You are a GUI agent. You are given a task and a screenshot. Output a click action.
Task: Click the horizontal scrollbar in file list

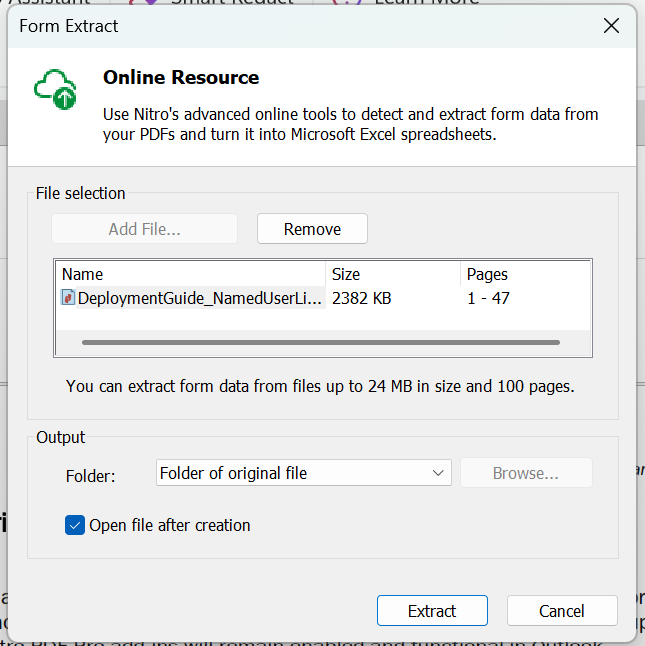[321, 342]
